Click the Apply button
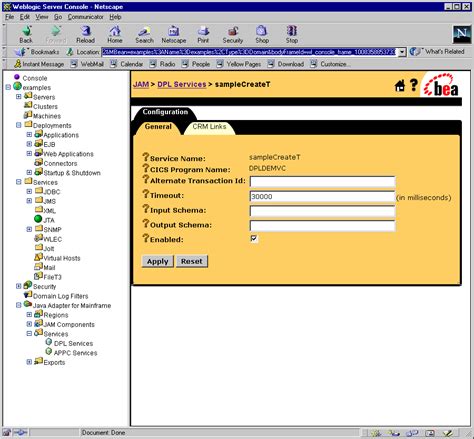The width and height of the screenshot is (474, 439). [x=158, y=261]
